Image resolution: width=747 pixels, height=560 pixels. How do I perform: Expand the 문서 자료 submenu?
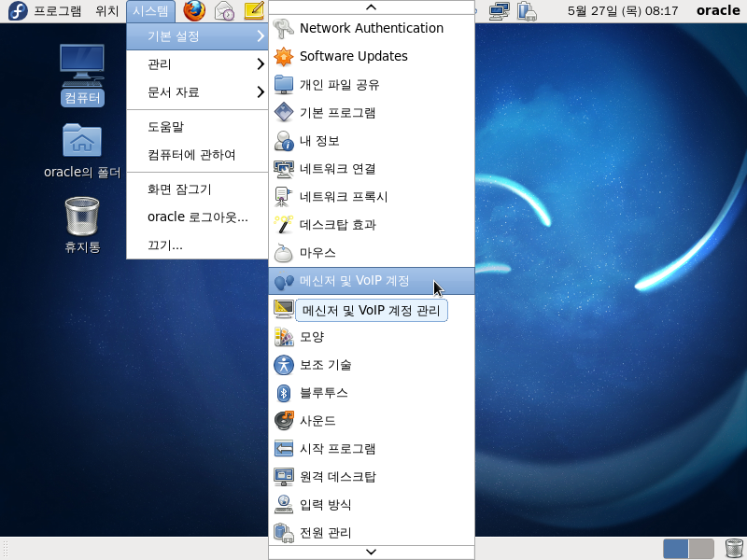tap(197, 92)
